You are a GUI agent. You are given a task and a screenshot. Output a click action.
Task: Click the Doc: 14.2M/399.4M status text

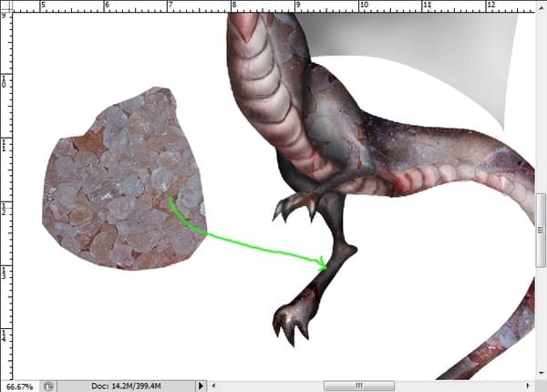(x=126, y=386)
